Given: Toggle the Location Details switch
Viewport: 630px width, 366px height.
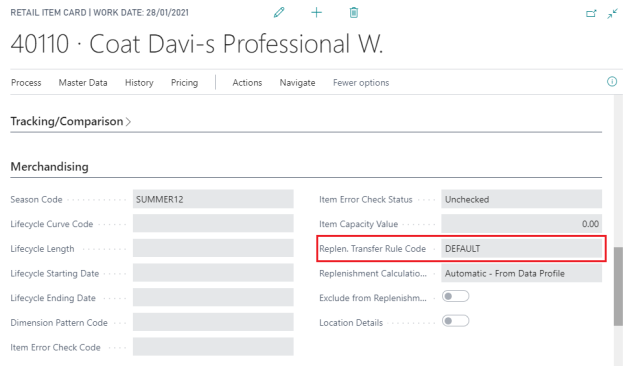Looking at the screenshot, I should click(455, 321).
